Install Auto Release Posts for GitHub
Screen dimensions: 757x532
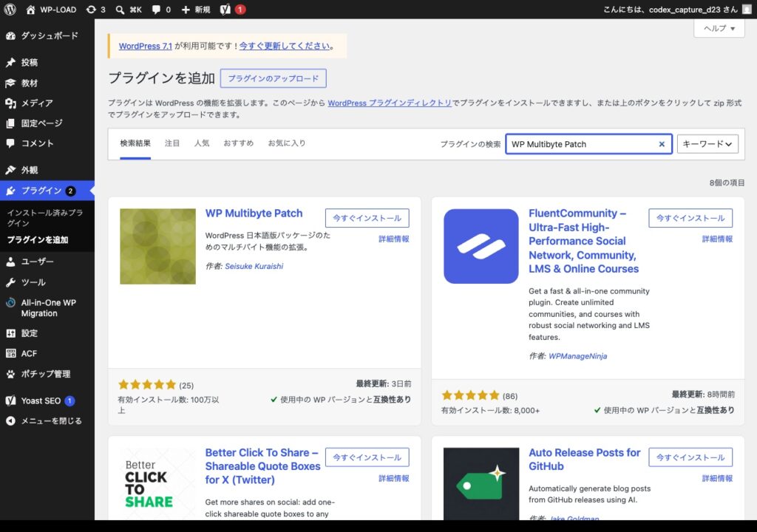pyautogui.click(x=690, y=457)
